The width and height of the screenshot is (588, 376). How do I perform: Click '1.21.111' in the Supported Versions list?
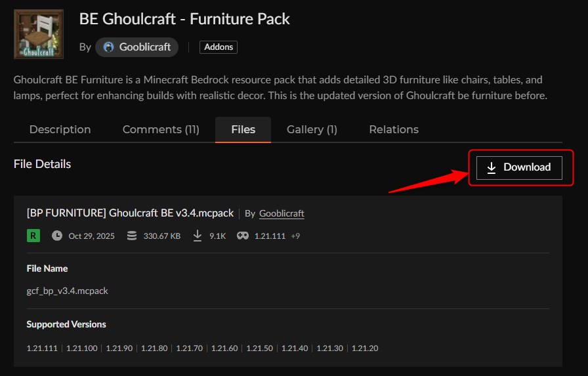(x=42, y=348)
